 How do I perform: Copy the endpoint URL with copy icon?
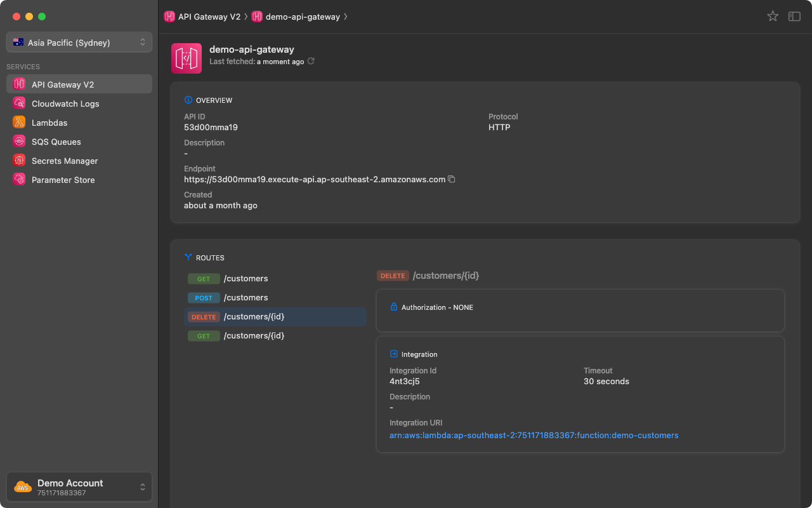[x=452, y=179]
